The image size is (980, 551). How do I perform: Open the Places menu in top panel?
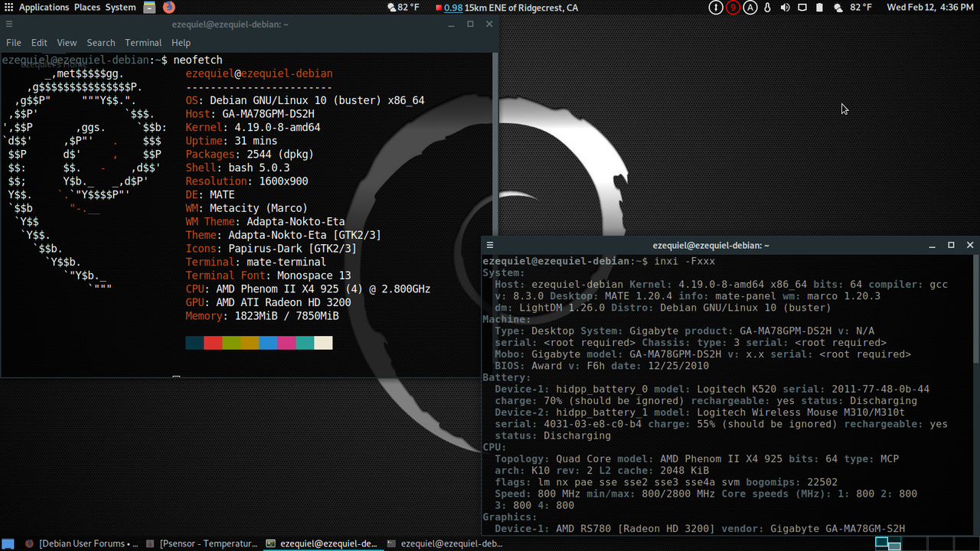(87, 8)
